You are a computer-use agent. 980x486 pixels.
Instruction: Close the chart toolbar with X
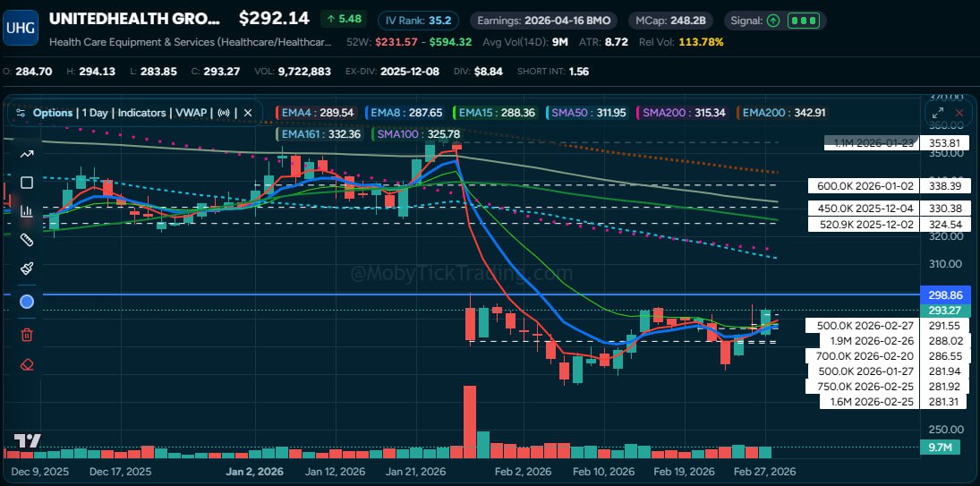[x=248, y=113]
